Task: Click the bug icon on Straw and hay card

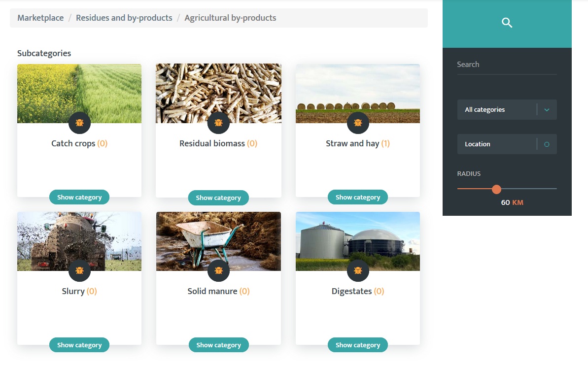Action: coord(358,123)
